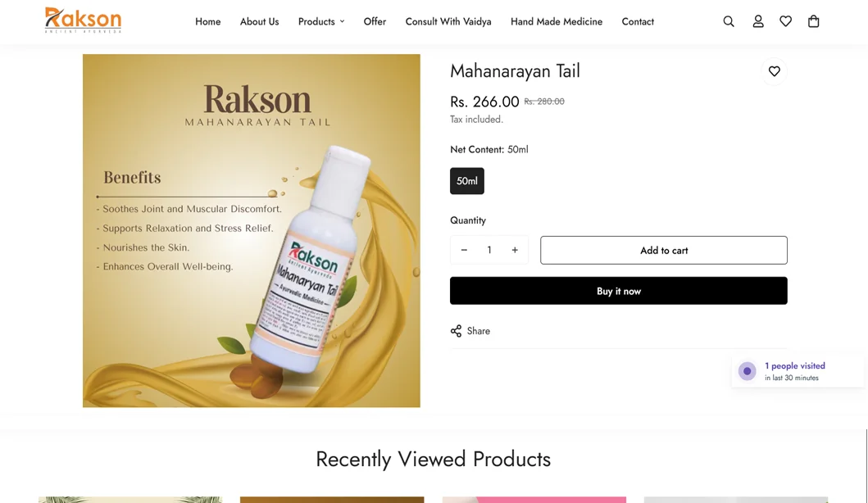Open Consult With Vaidya page
The height and width of the screenshot is (503, 868).
pos(448,21)
